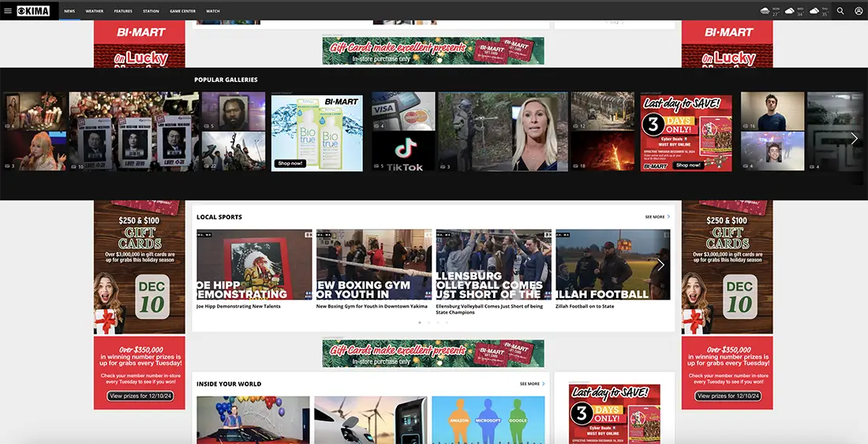Click Shop now on Last day to SAVE ad
Image resolution: width=868 pixels, height=444 pixels.
(x=689, y=165)
